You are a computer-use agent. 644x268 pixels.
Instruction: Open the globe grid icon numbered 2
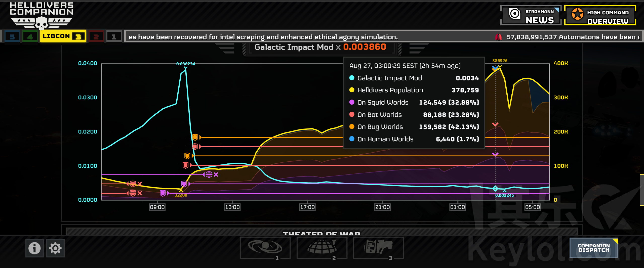(322, 248)
